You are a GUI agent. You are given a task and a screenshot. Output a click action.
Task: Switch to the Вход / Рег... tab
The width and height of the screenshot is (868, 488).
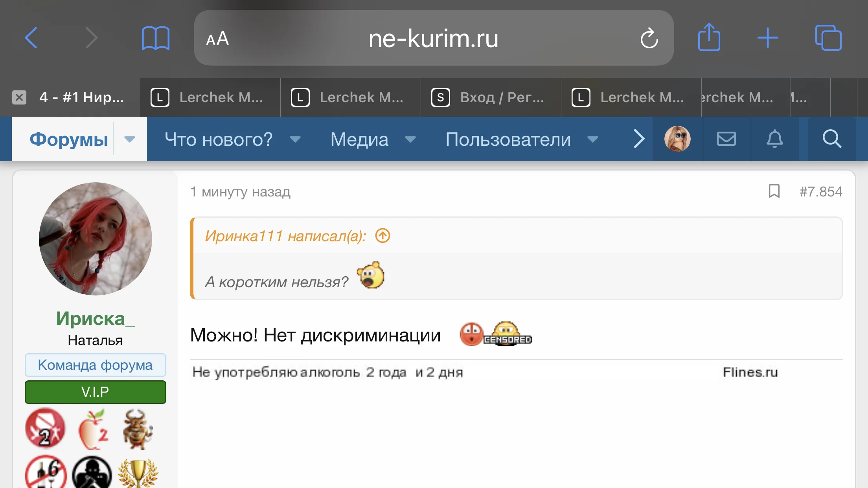(490, 97)
